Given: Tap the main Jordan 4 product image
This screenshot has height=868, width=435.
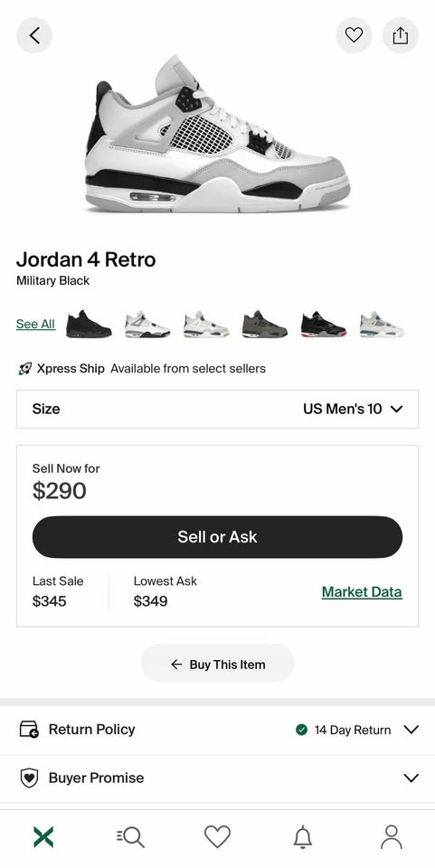Looking at the screenshot, I should (x=217, y=134).
